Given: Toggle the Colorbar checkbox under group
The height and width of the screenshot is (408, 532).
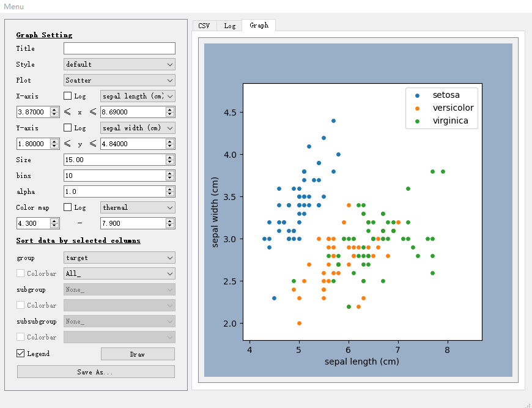Looking at the screenshot, I should coord(20,273).
